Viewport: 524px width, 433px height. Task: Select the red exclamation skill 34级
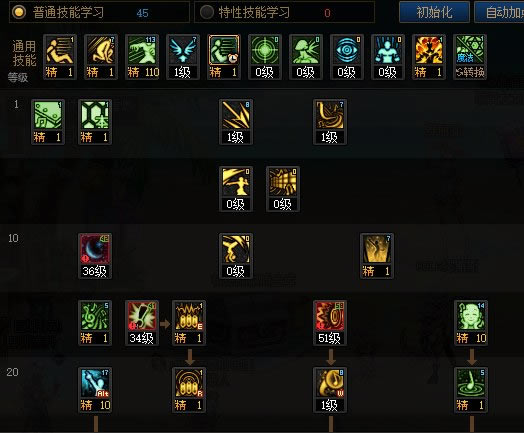(x=142, y=323)
